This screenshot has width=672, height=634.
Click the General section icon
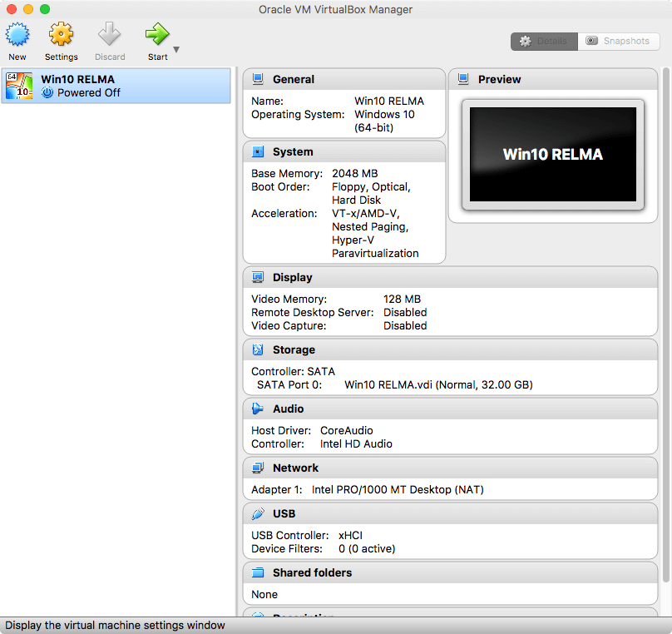pyautogui.click(x=258, y=79)
